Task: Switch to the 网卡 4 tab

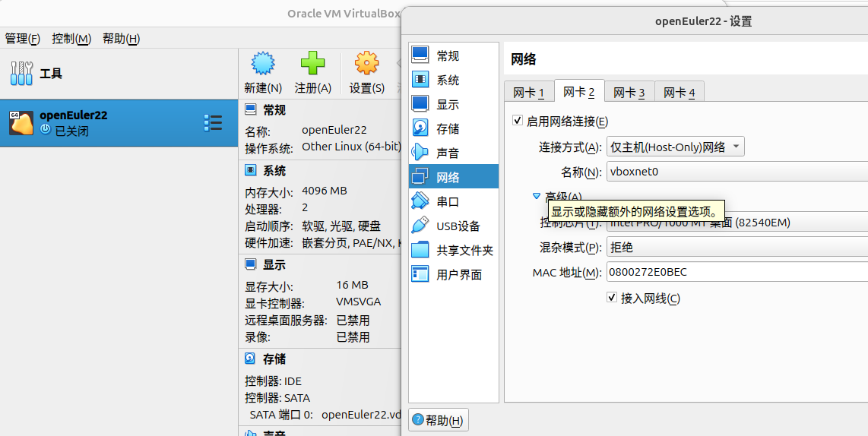Action: point(680,92)
